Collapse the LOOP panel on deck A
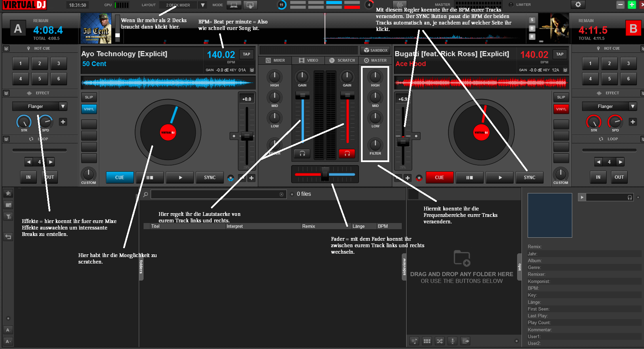The height and width of the screenshot is (349, 644). point(6,139)
